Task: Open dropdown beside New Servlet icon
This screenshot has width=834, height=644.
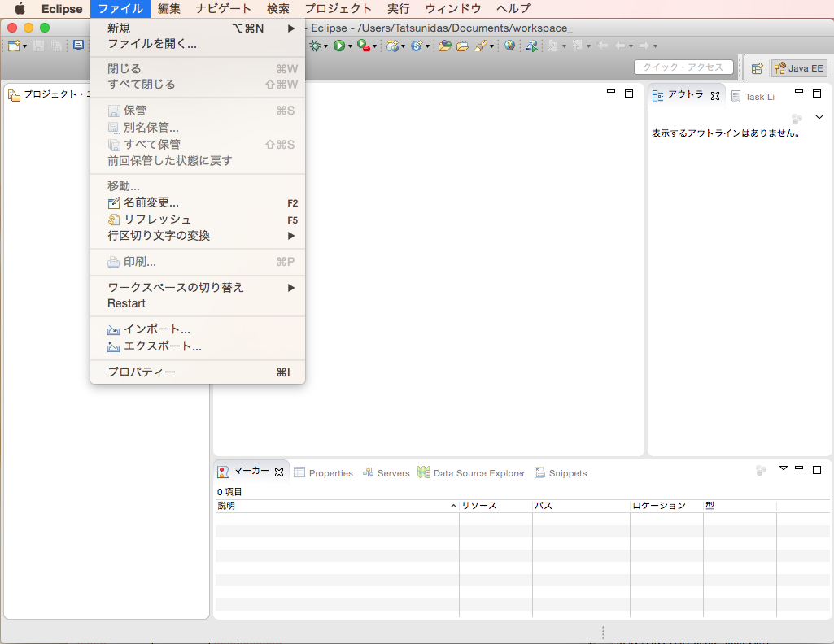Action: point(427,46)
